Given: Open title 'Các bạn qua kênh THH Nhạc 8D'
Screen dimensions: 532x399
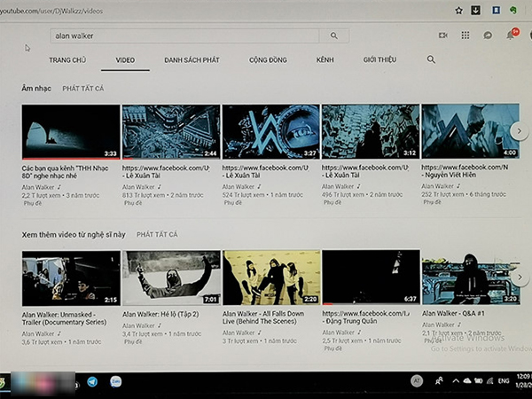Looking at the screenshot, I should [65, 172].
